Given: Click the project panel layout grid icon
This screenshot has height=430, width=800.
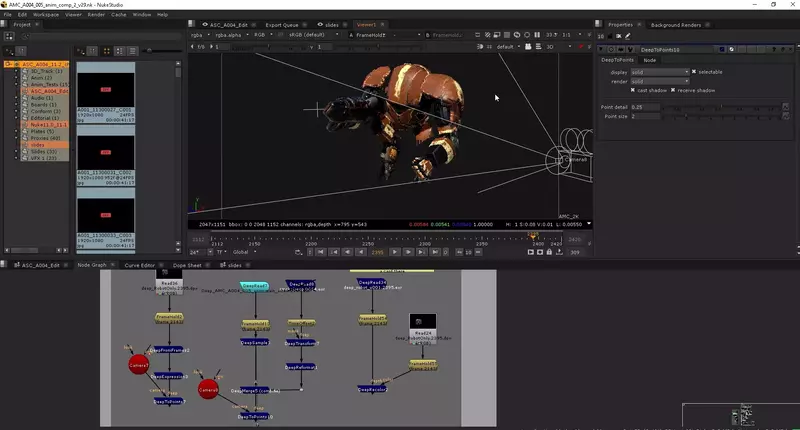Looking at the screenshot, I should tap(9, 36).
